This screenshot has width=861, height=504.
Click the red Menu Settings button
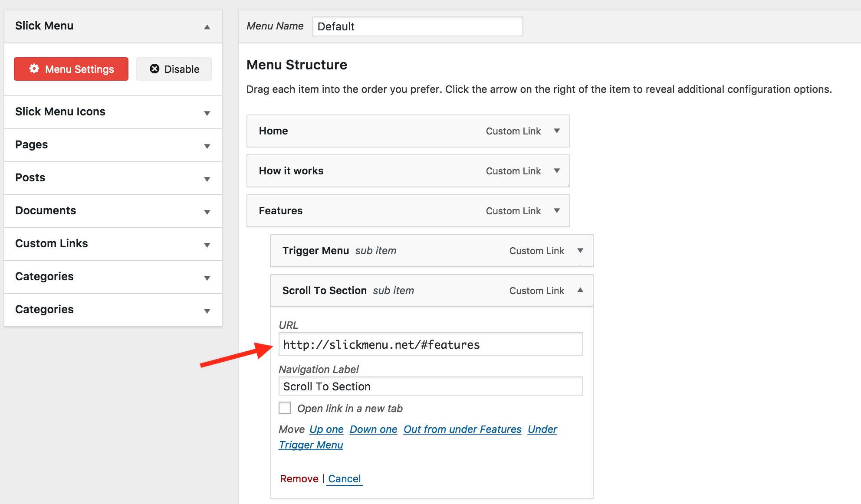tap(71, 69)
